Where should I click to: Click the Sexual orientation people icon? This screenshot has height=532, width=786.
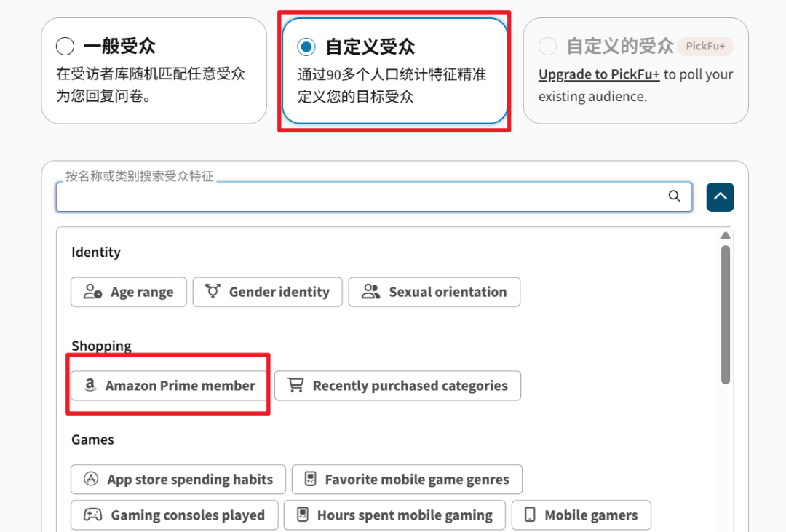pyautogui.click(x=371, y=291)
